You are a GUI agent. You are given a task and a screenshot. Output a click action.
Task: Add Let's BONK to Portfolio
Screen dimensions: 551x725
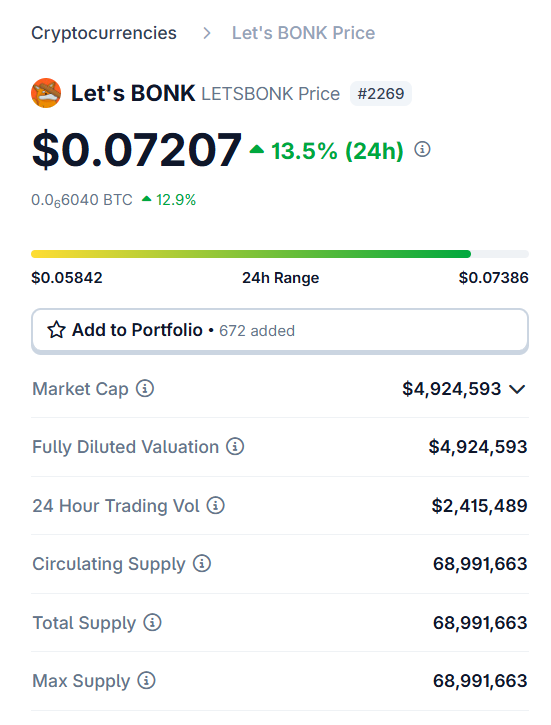coord(280,331)
